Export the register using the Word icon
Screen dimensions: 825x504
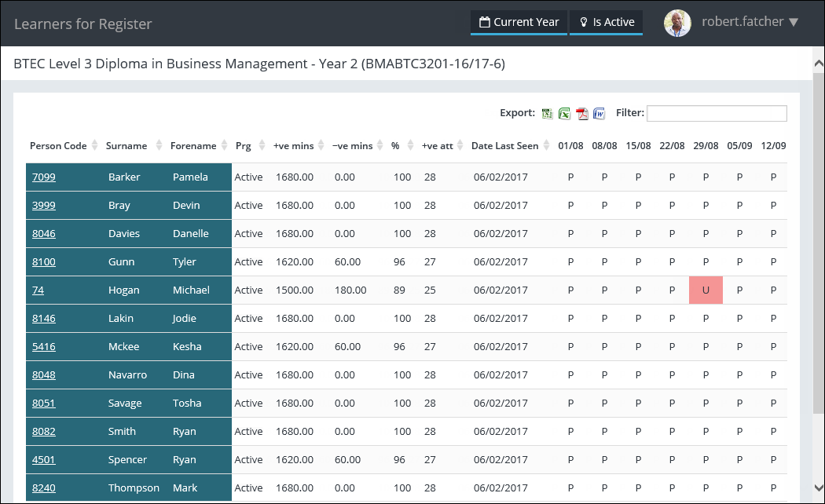(x=599, y=113)
